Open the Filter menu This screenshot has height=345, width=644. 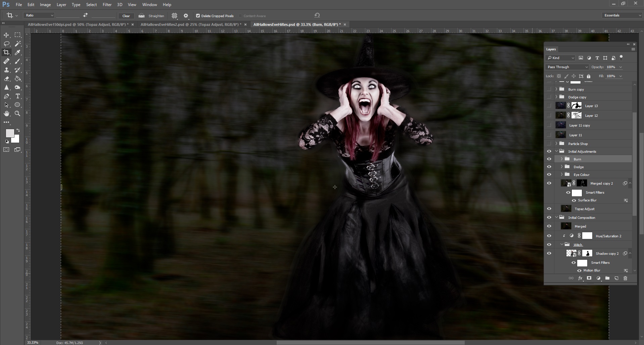[x=107, y=5]
